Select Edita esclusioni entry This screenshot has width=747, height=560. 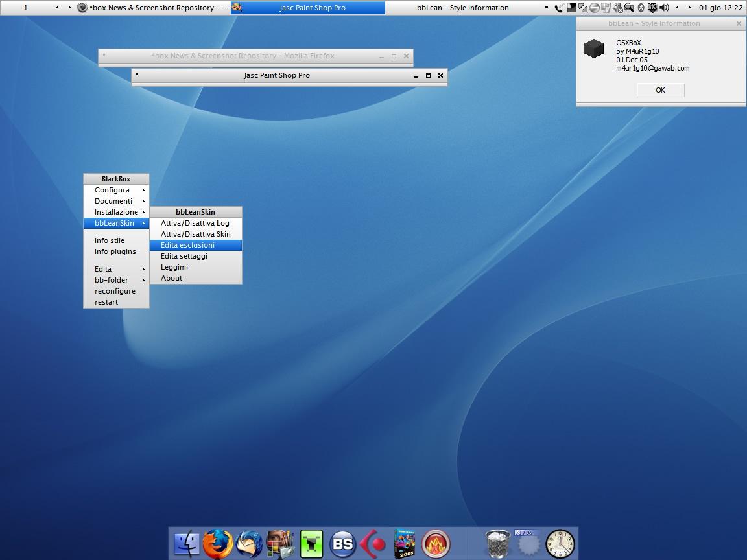pyautogui.click(x=196, y=245)
